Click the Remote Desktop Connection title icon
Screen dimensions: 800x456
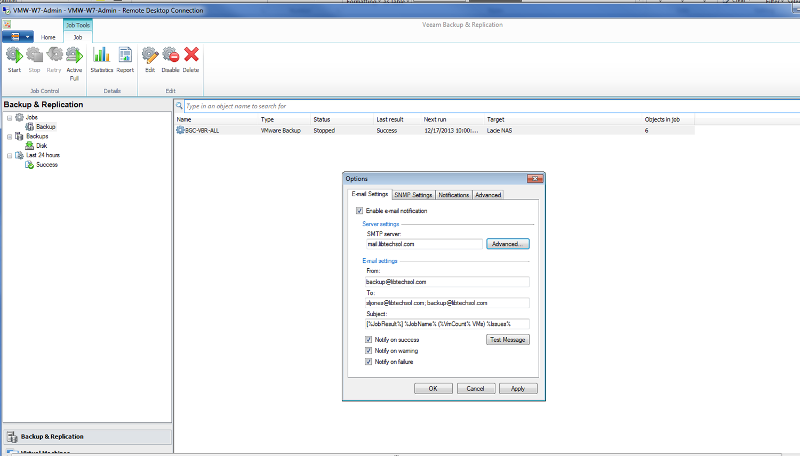tap(6, 10)
